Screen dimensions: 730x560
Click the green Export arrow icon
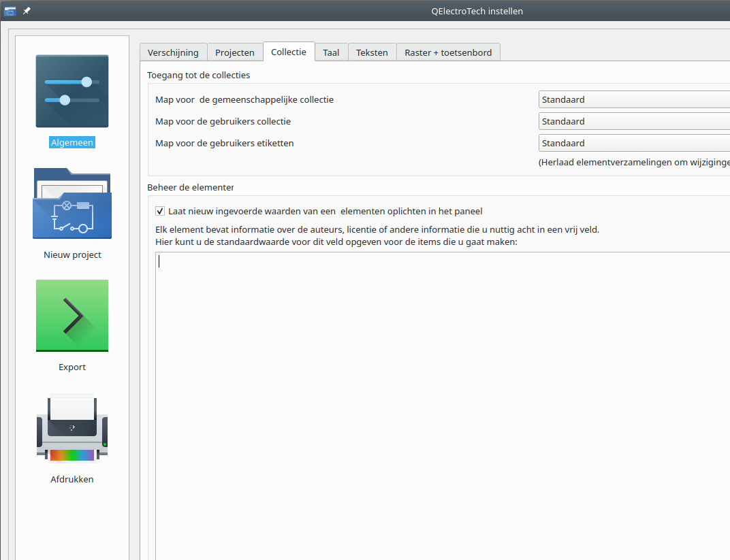click(72, 316)
